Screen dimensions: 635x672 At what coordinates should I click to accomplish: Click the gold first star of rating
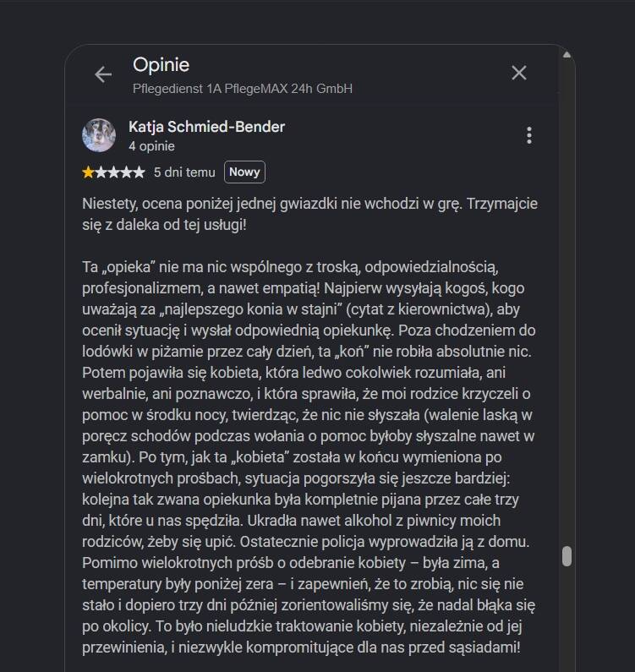(88, 172)
